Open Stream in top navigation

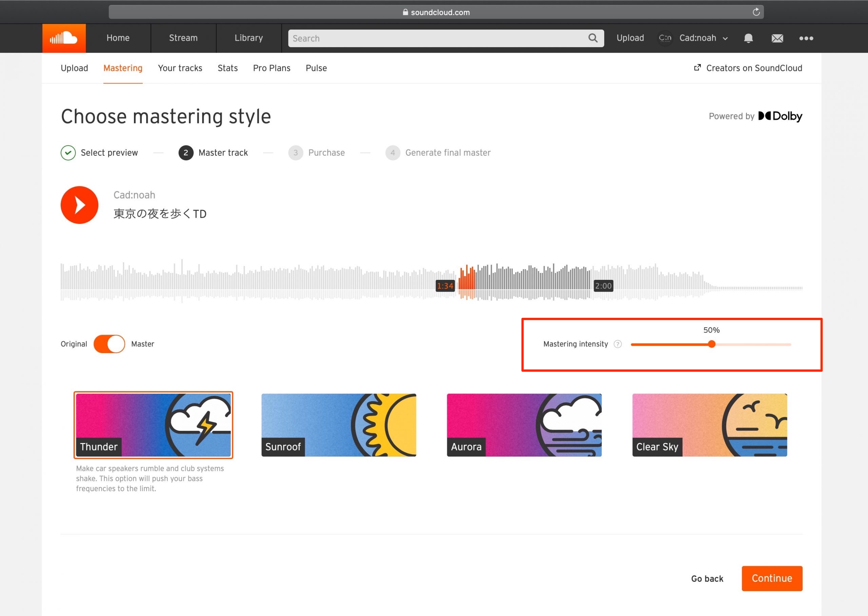[x=183, y=38]
